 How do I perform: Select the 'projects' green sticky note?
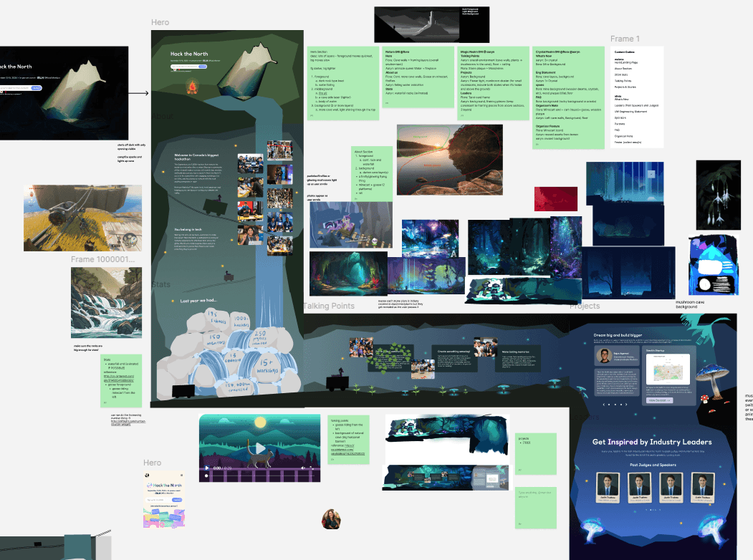pyautogui.click(x=535, y=454)
